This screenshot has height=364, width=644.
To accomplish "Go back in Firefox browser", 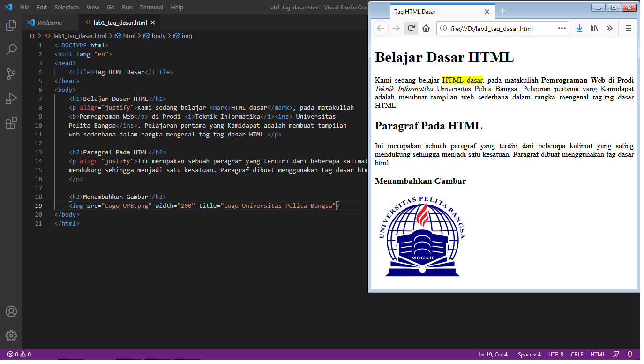I will 381,28.
